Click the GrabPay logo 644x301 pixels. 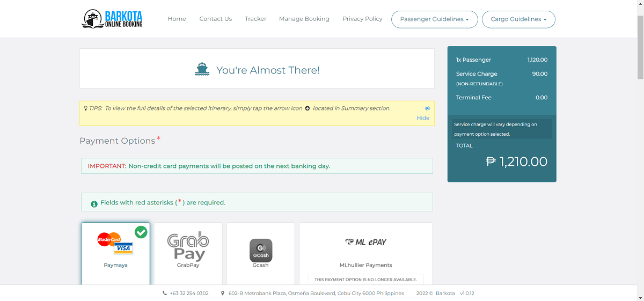[x=188, y=246]
